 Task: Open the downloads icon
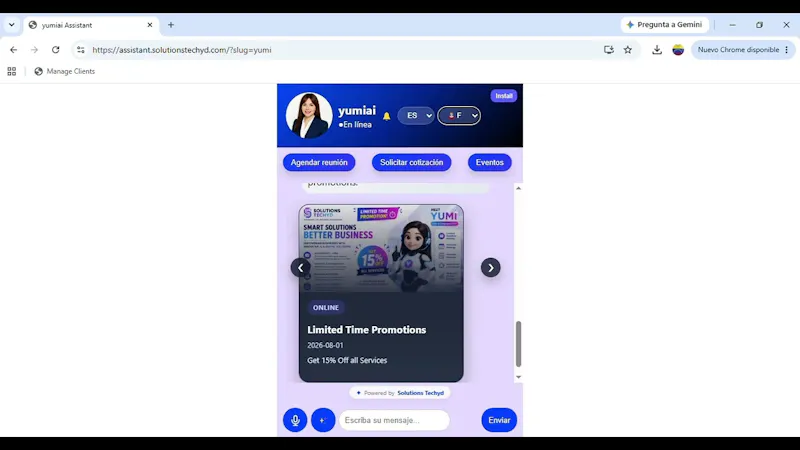[657, 50]
